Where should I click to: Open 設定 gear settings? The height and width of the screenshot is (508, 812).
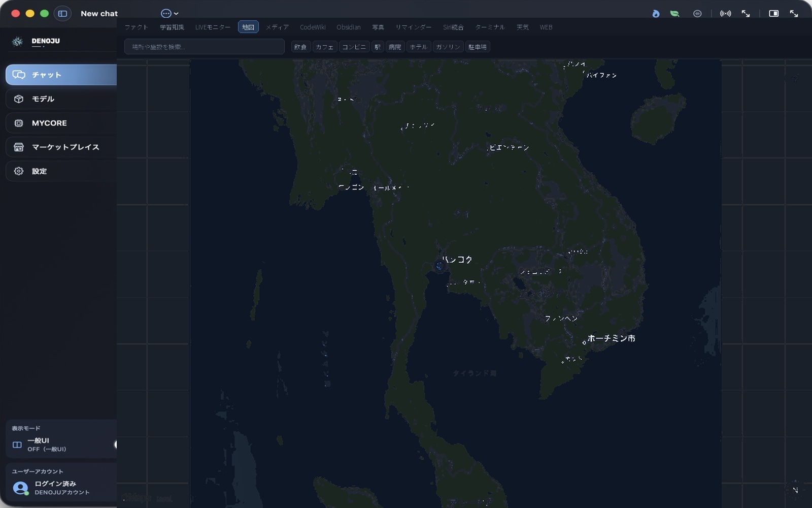[x=19, y=171]
